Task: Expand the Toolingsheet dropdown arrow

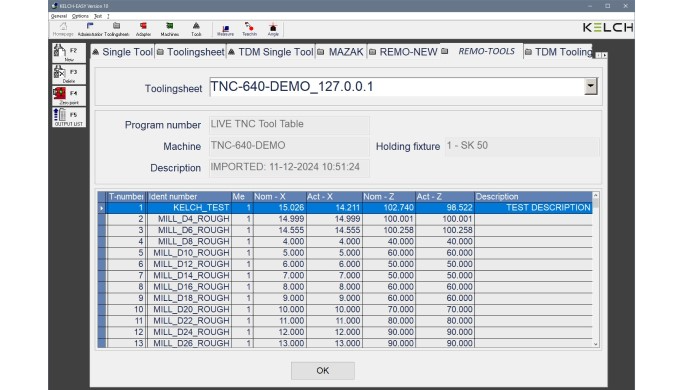Action: pyautogui.click(x=590, y=86)
